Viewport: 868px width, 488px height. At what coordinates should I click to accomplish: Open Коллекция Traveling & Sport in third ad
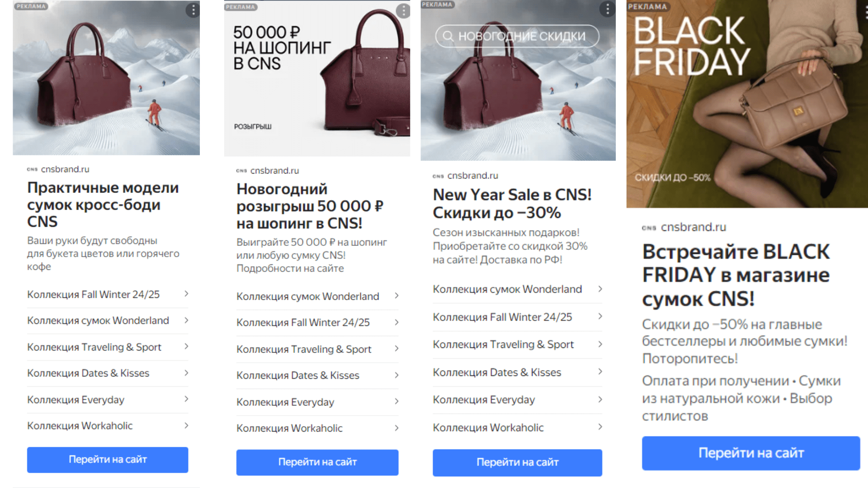tap(503, 344)
